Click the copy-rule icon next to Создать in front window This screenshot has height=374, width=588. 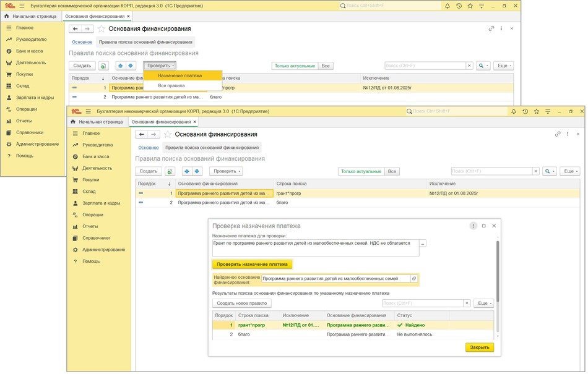point(170,171)
